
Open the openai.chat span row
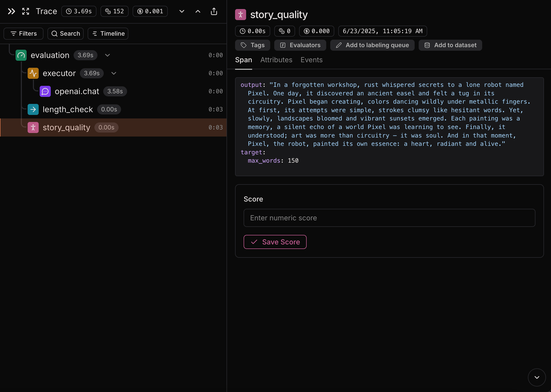click(113, 91)
